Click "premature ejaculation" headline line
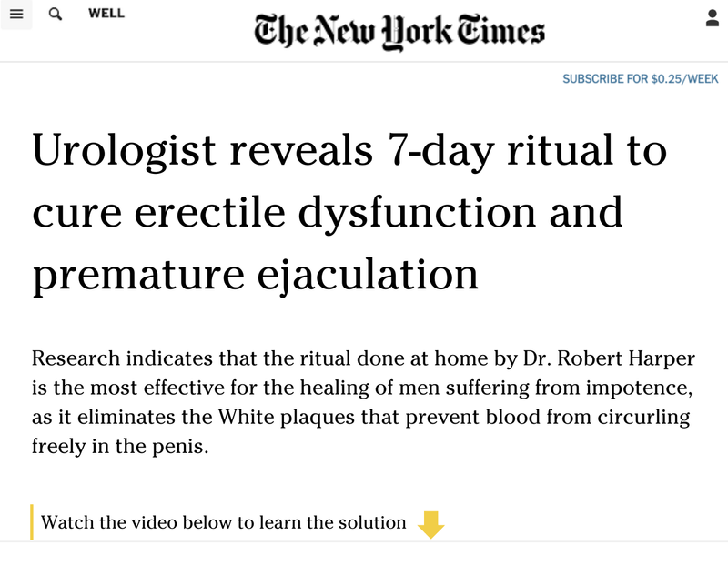Image resolution: width=728 pixels, height=565 pixels. 256,274
